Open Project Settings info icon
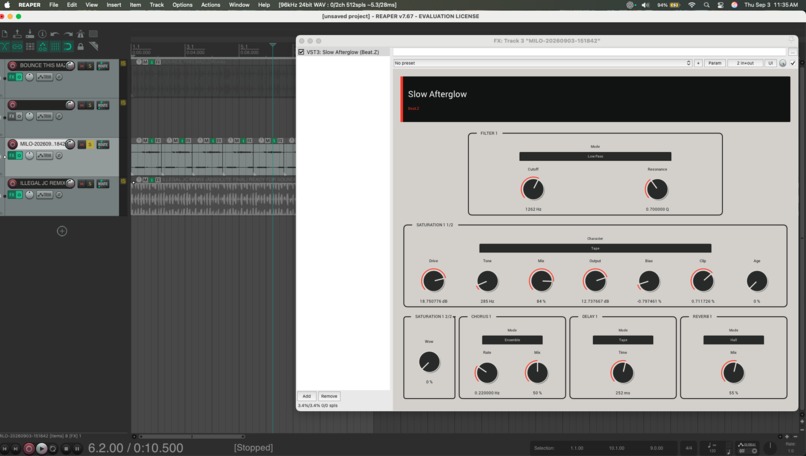Image resolution: width=806 pixels, height=456 pixels. pyautogui.click(x=42, y=34)
